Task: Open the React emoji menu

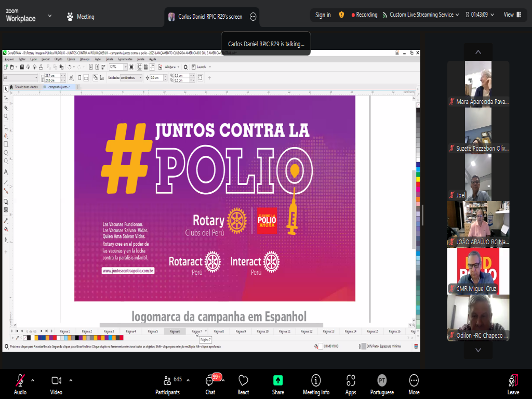Action: (x=243, y=384)
